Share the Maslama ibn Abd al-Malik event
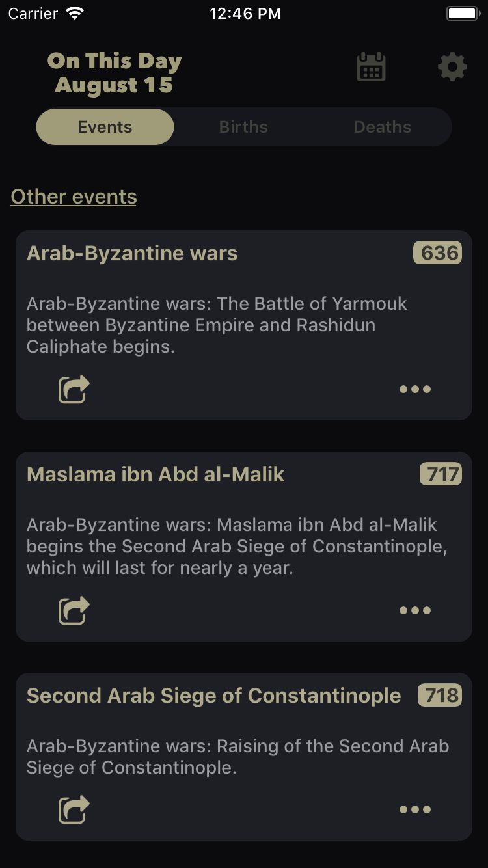Screen dimensions: 488x868 74,610
